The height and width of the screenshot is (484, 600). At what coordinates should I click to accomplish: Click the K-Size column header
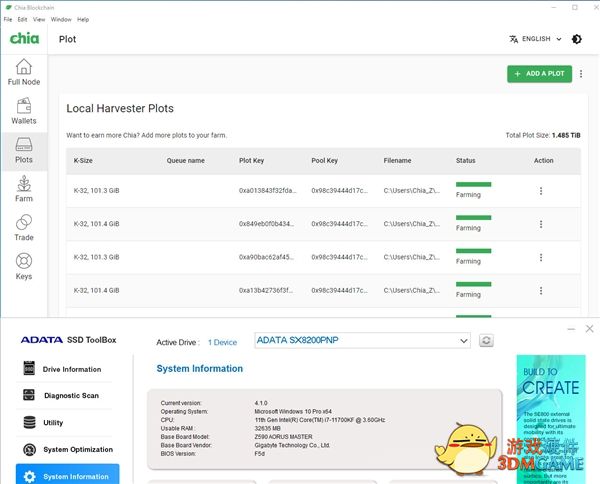(83, 161)
